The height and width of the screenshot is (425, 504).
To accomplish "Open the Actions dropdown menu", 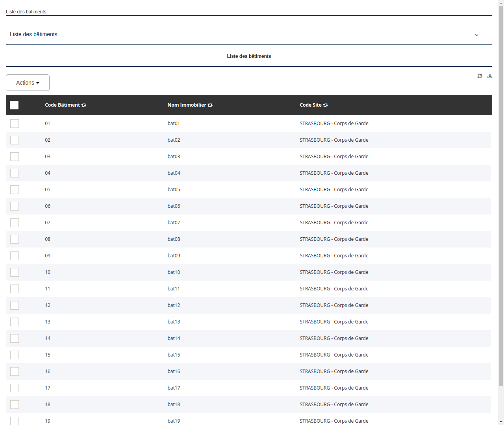I will (x=28, y=83).
